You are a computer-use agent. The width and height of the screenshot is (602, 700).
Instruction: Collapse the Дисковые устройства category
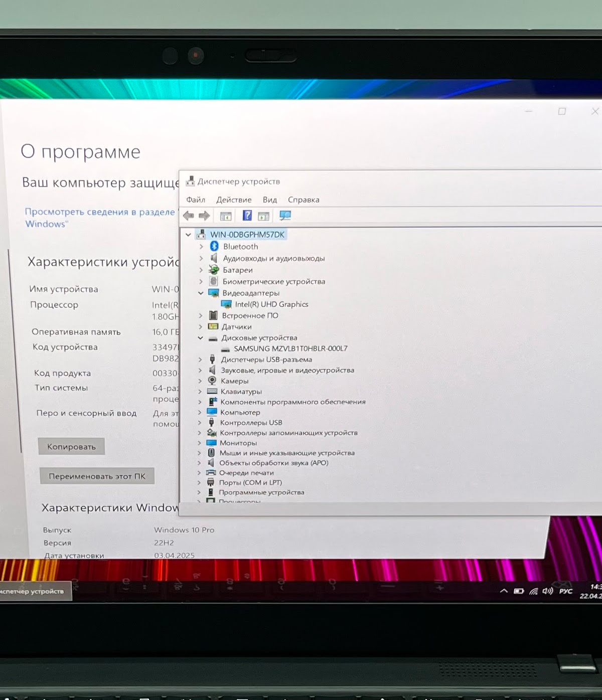[200, 338]
